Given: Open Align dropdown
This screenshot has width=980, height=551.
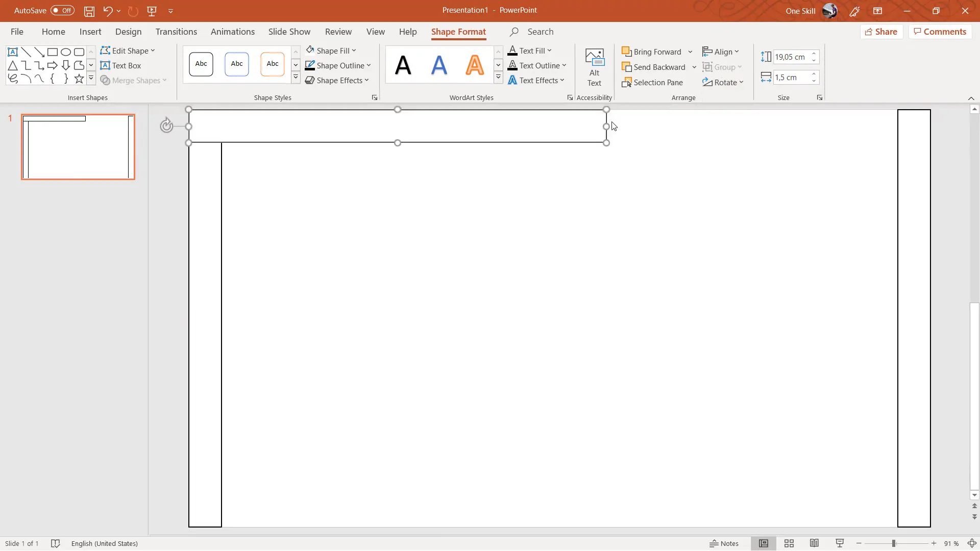Looking at the screenshot, I should pyautogui.click(x=721, y=52).
